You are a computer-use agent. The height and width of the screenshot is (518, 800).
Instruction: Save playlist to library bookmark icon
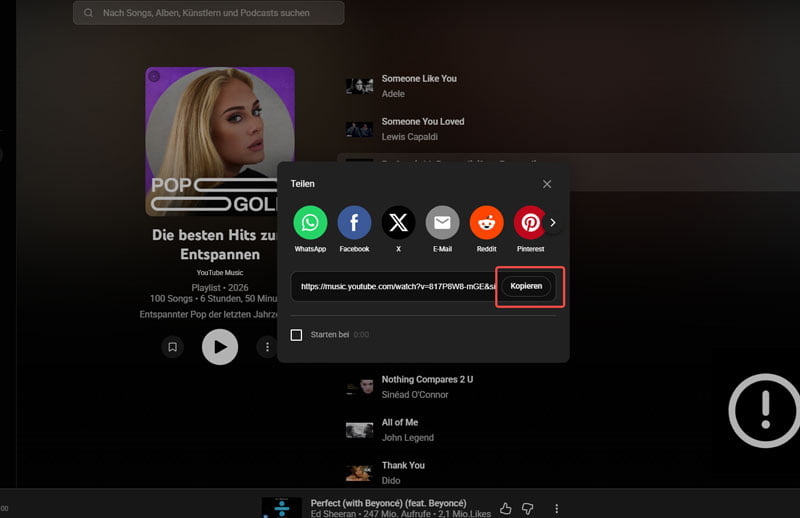(x=172, y=347)
